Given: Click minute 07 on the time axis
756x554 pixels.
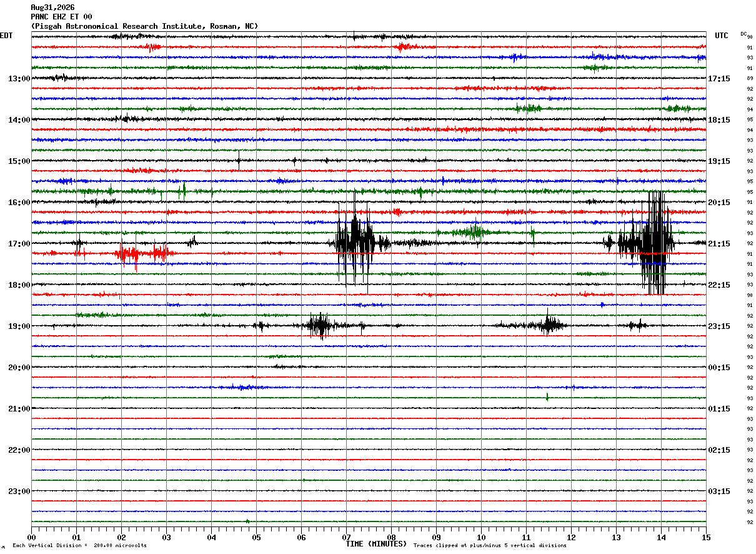Looking at the screenshot, I should click(346, 537).
